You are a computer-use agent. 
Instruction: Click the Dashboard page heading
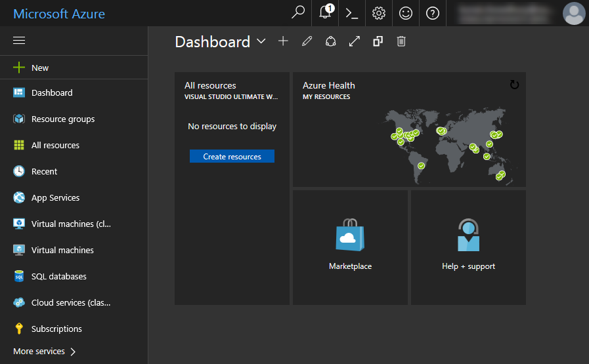212,42
